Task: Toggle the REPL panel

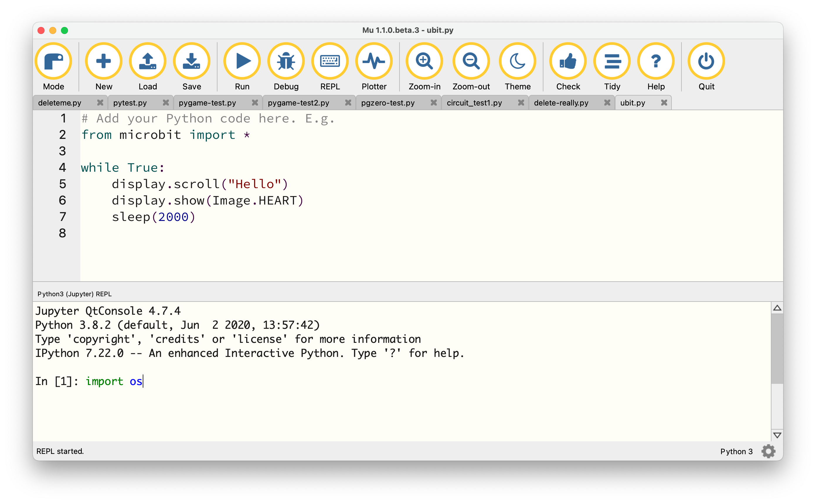Action: pyautogui.click(x=330, y=61)
